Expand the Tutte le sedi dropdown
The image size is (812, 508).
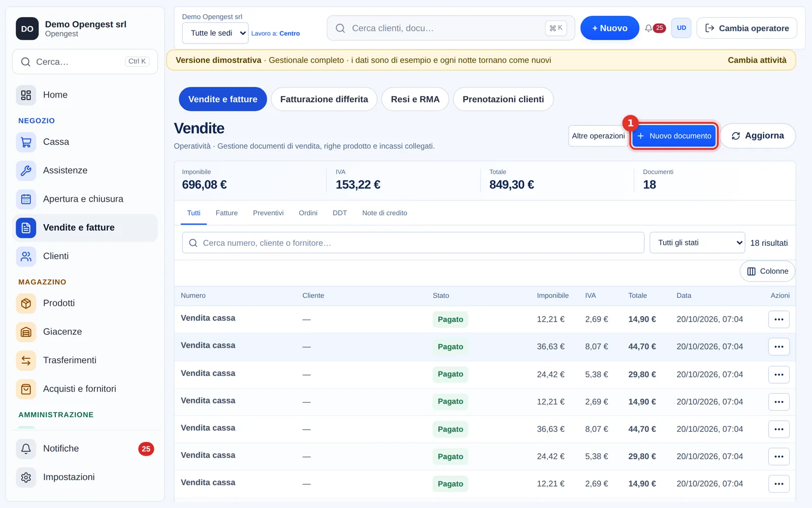215,33
